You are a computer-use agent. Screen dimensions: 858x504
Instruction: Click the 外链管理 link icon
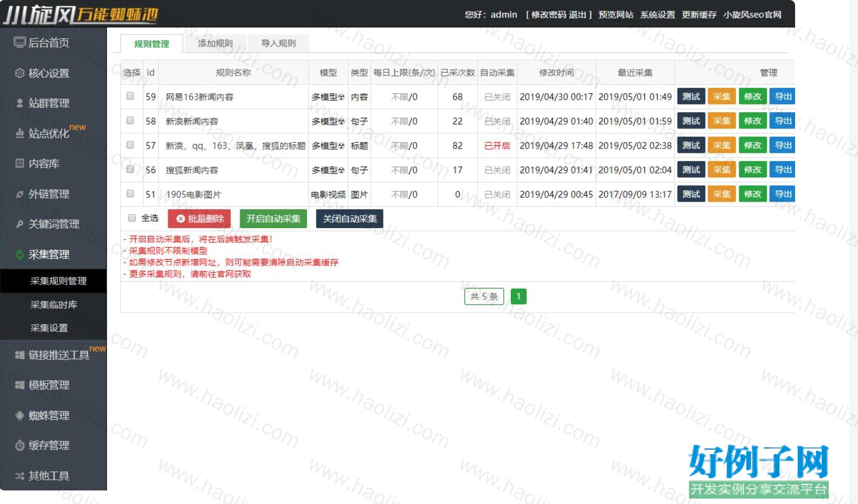(20, 193)
